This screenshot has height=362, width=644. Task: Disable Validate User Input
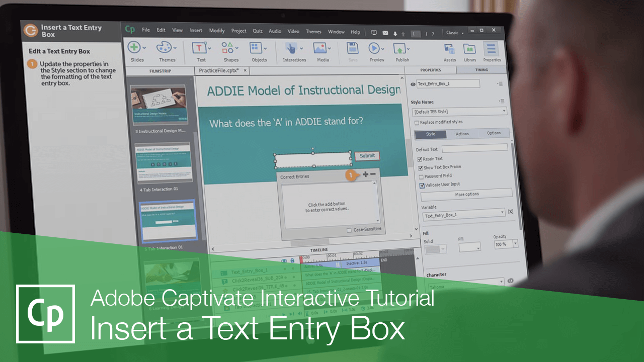coord(421,185)
